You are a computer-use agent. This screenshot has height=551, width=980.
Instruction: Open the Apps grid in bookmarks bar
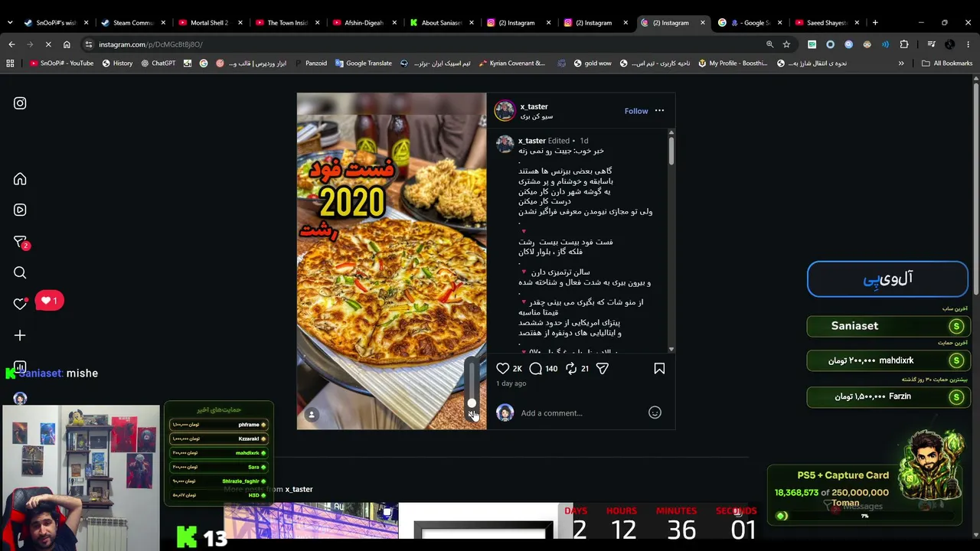[10, 64]
